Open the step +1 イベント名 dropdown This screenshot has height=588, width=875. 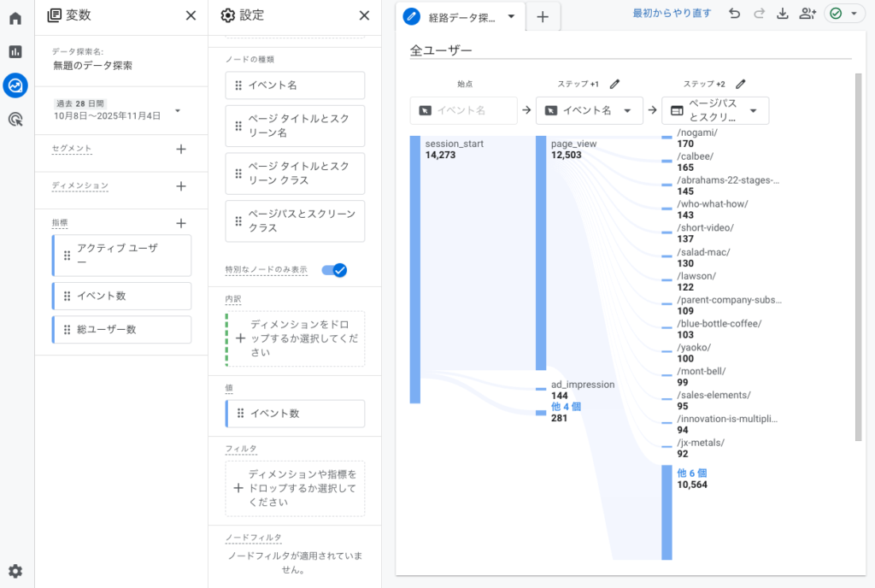(x=589, y=110)
